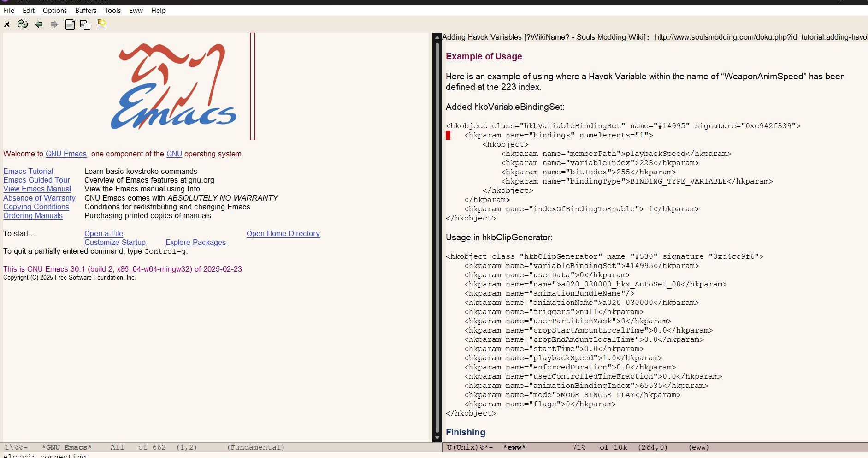Click the view page source document icon

pos(70,24)
